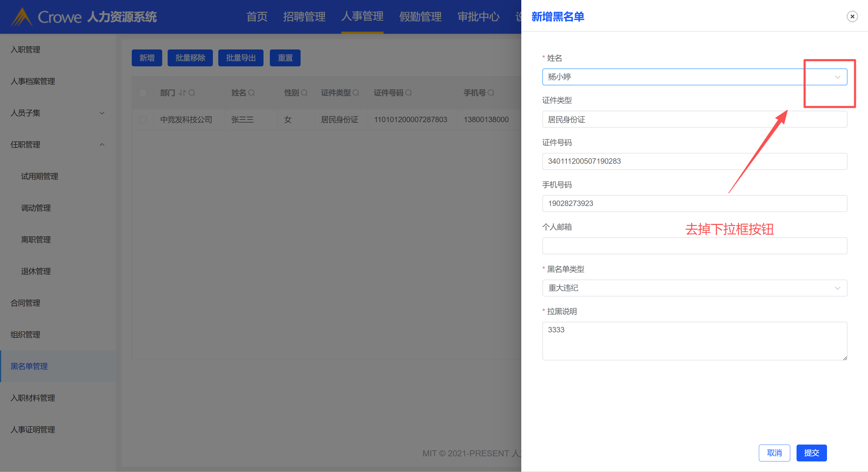Click search icon beside 姓名 column header
Screen dimensions: 868x472
click(251, 93)
